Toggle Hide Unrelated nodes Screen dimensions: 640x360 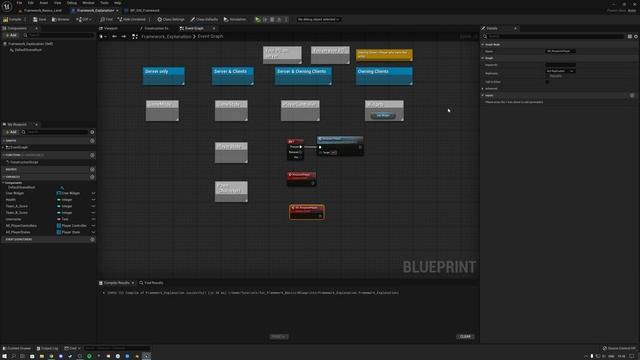coord(131,19)
